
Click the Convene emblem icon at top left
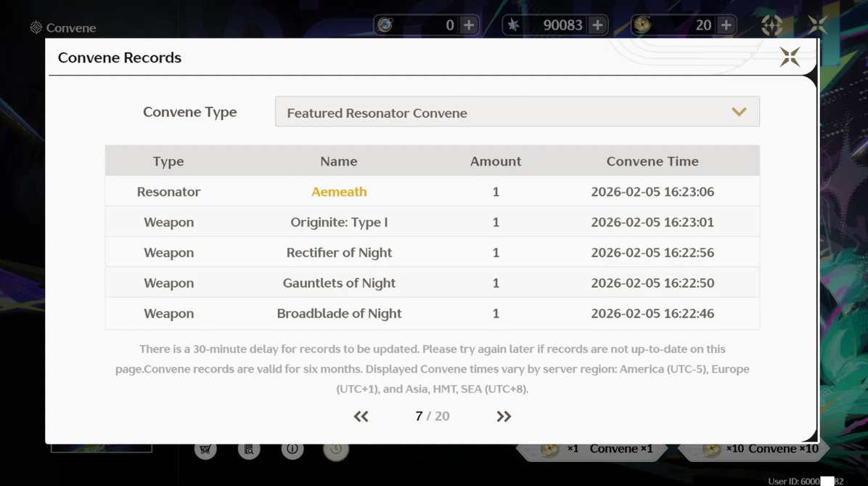pos(36,27)
